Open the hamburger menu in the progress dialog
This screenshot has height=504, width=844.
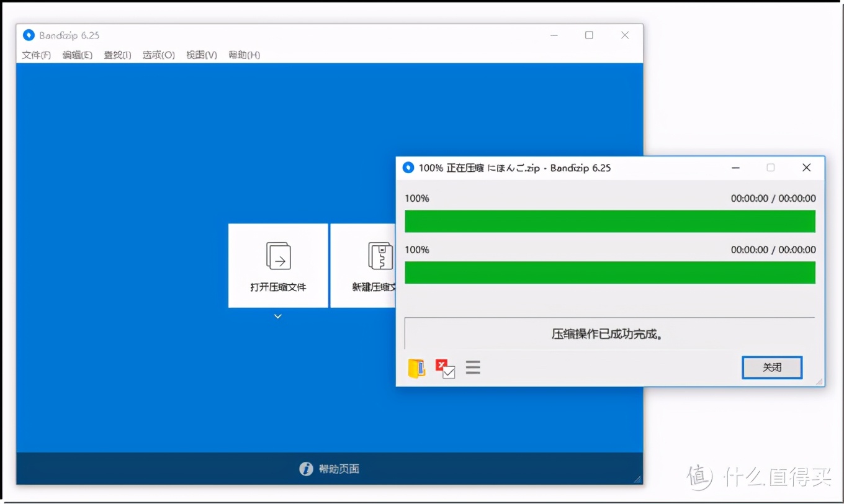473,367
